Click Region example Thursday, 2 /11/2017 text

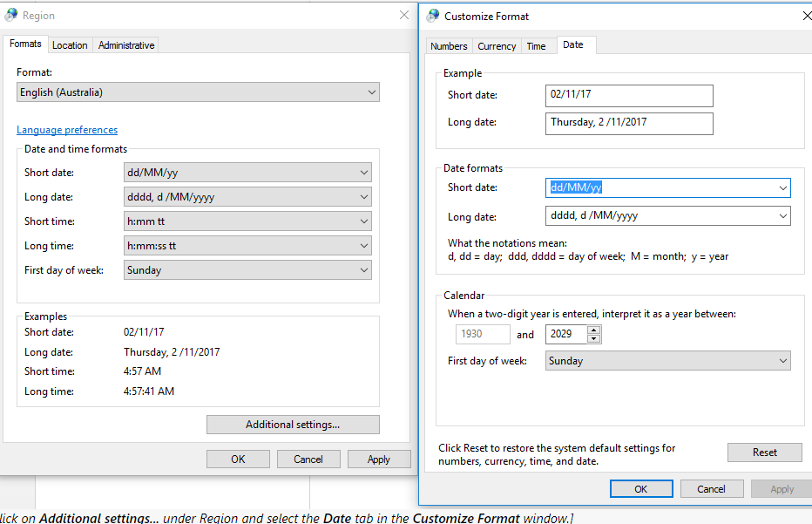pyautogui.click(x=172, y=352)
